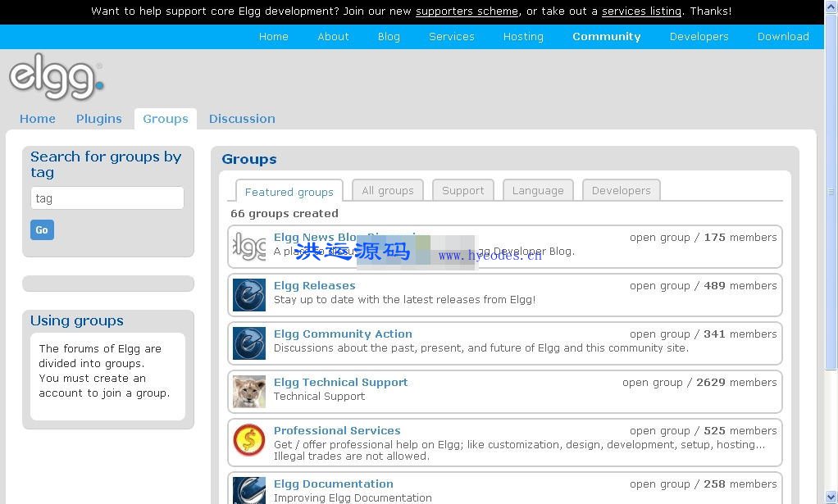Open the Elgg Technical Support link

tap(340, 382)
